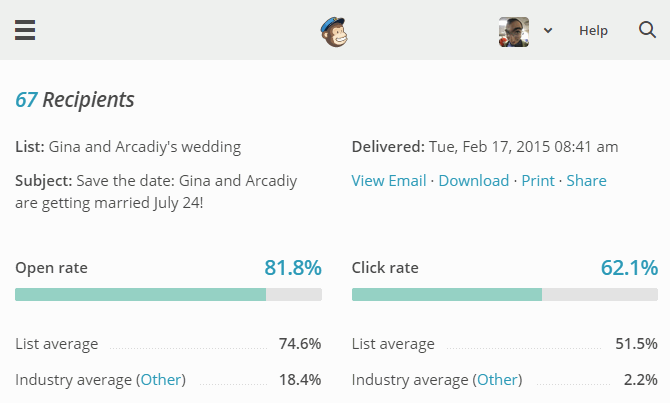Click the Open rate progress bar

click(x=168, y=294)
